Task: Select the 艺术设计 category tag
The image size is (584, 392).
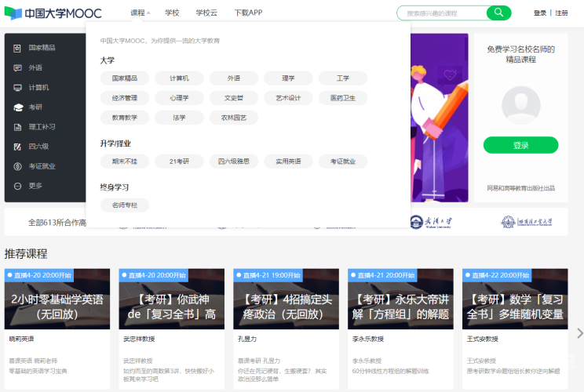Action: point(288,98)
